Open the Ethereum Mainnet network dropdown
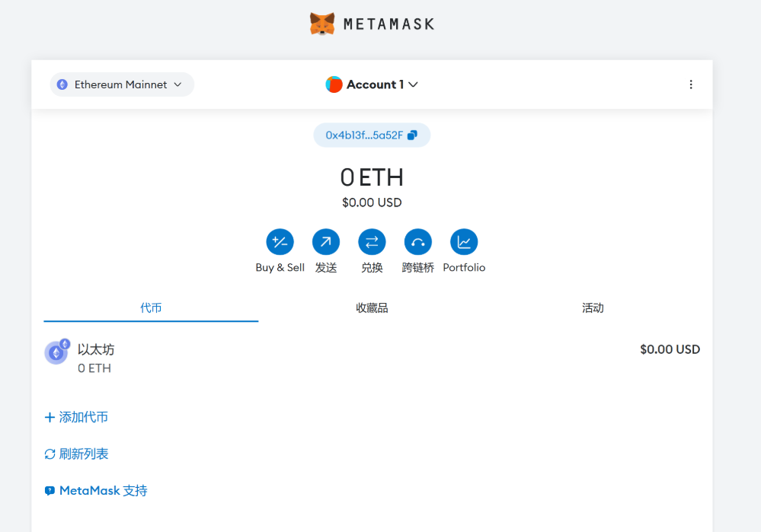 click(x=122, y=84)
